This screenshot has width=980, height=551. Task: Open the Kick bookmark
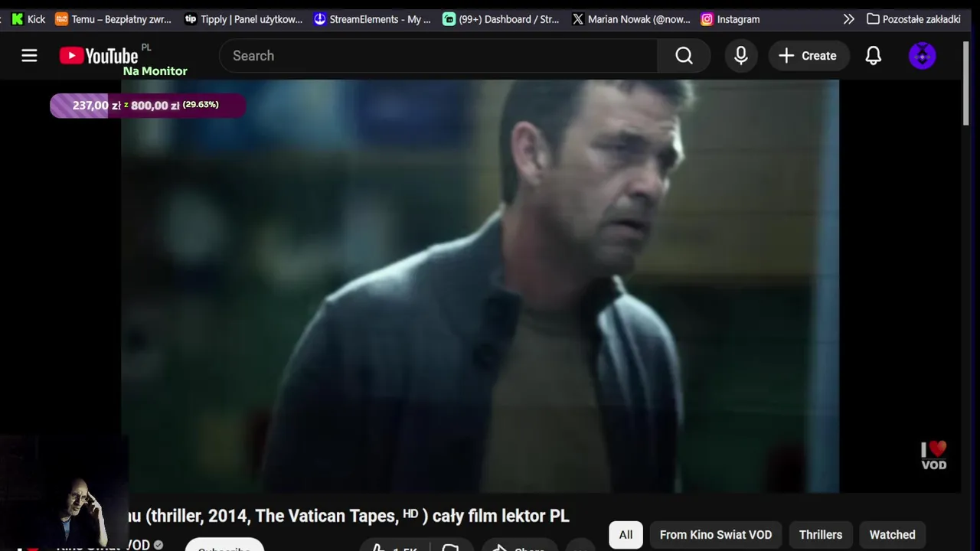[28, 19]
